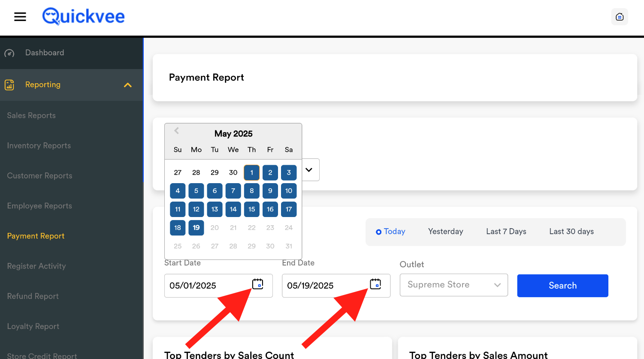Open Sales Reports from the sidebar

tap(31, 115)
